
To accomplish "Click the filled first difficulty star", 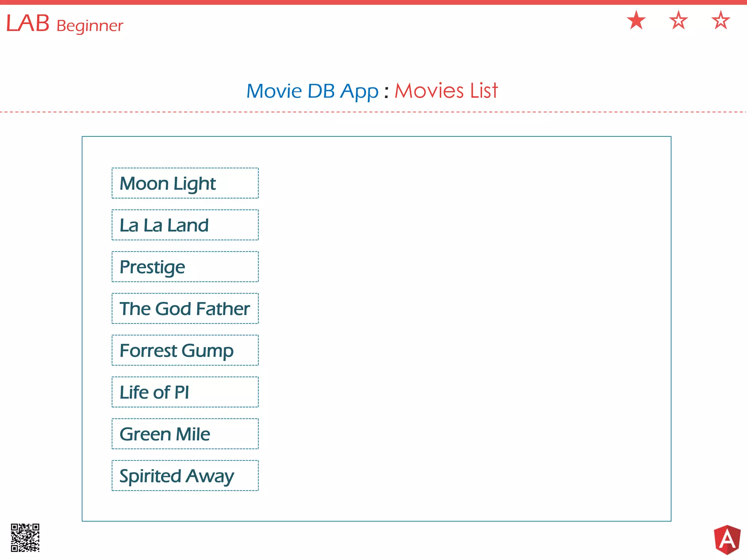I will [636, 20].
